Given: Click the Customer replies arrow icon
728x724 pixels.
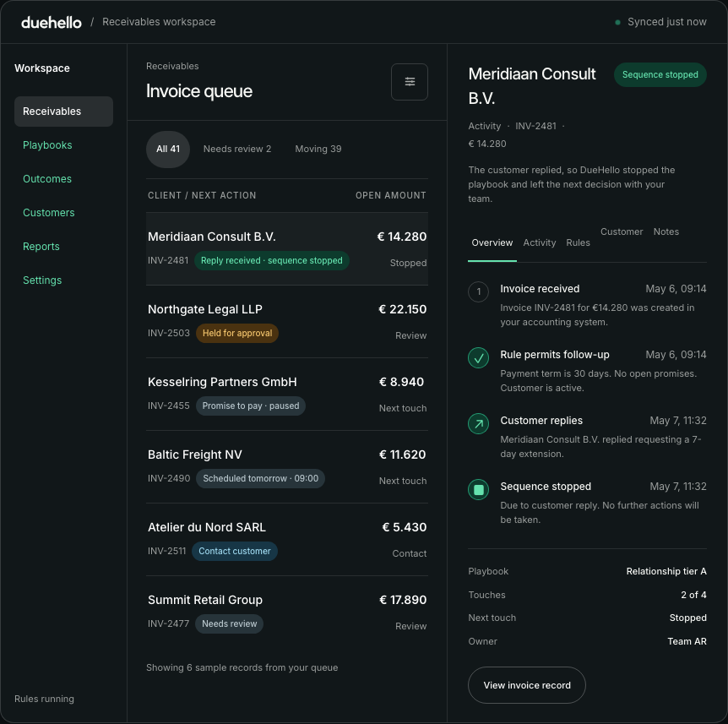Looking at the screenshot, I should point(478,423).
